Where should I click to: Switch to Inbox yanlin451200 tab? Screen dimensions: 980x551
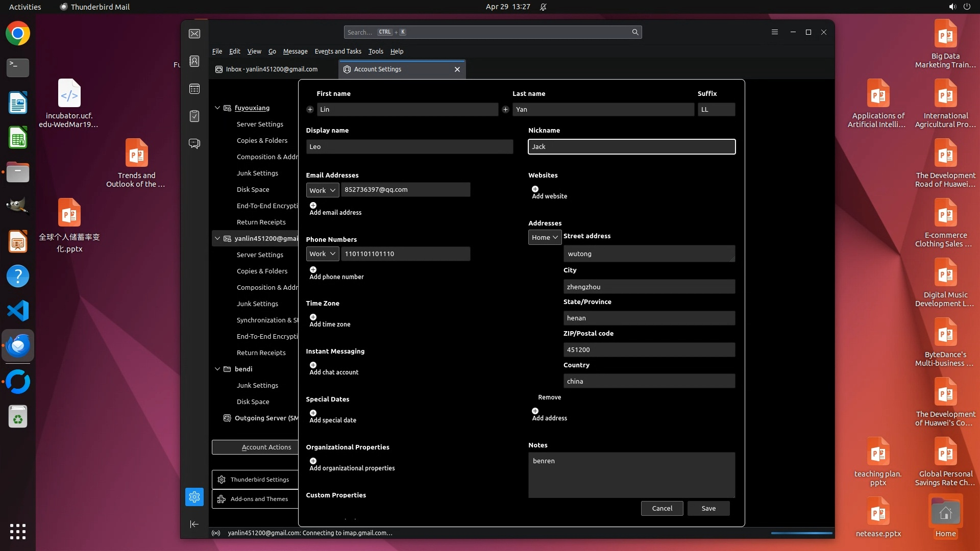pos(272,69)
